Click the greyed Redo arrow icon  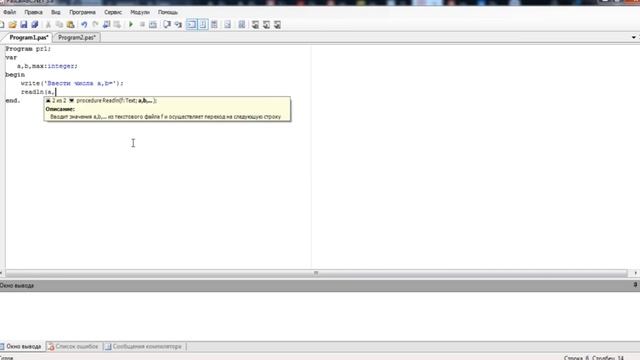pyautogui.click(x=95, y=25)
